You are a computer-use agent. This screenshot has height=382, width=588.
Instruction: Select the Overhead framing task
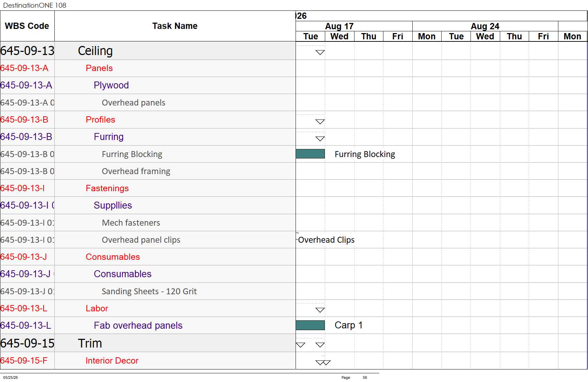tap(136, 171)
